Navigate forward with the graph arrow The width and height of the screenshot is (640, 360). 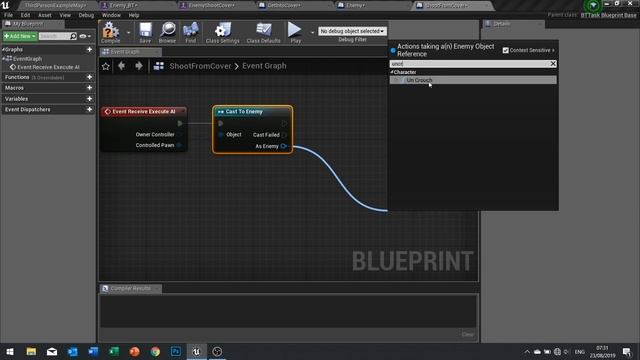tap(139, 66)
